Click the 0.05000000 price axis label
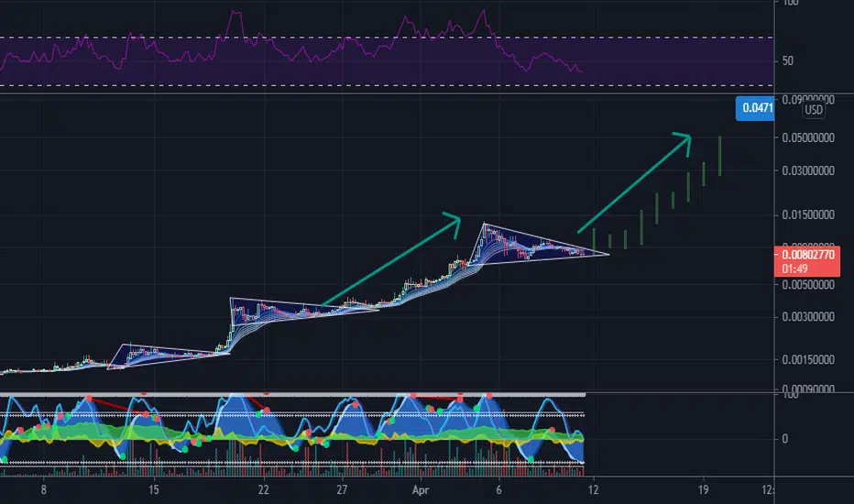 (x=807, y=137)
